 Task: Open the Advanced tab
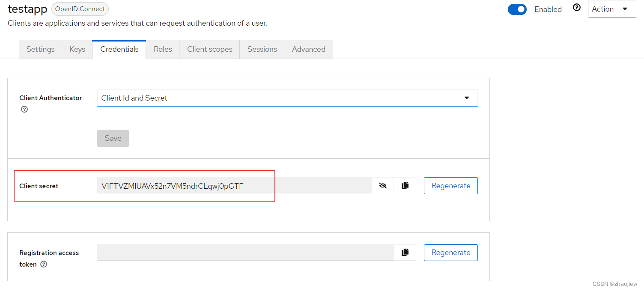[309, 49]
